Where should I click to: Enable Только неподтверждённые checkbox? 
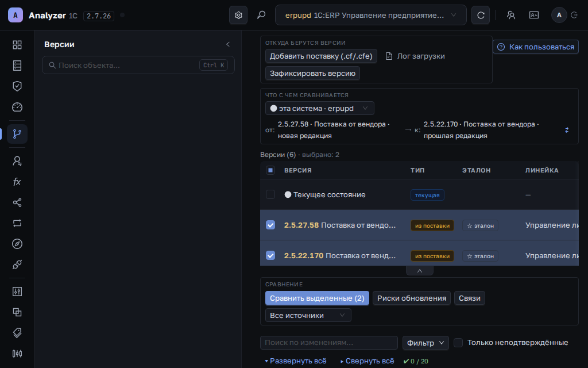coord(458,343)
